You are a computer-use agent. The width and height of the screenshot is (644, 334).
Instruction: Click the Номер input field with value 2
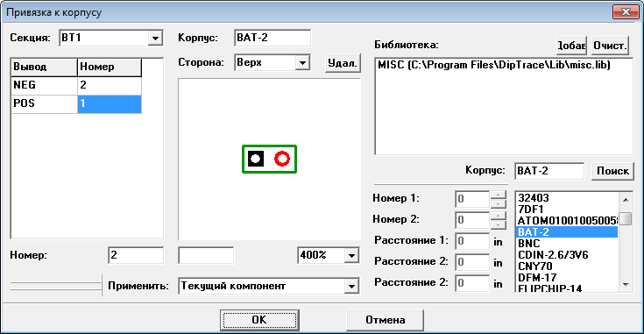click(x=136, y=255)
